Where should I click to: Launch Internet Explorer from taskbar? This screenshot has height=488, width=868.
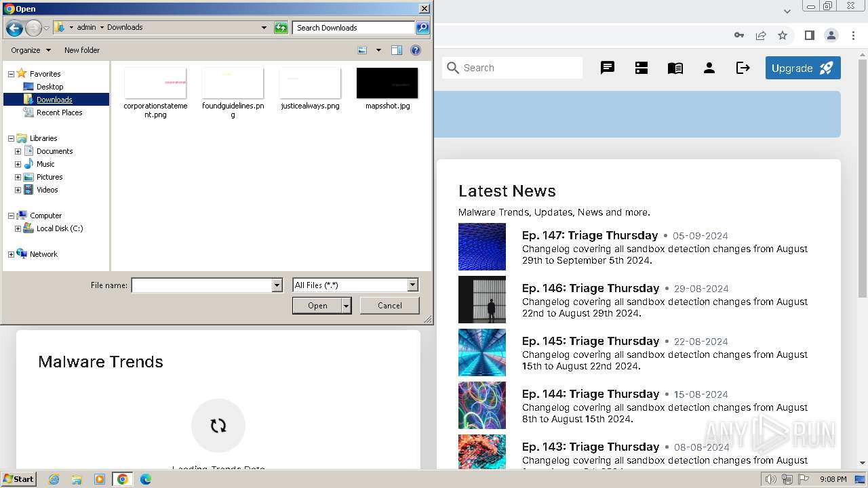(54, 479)
